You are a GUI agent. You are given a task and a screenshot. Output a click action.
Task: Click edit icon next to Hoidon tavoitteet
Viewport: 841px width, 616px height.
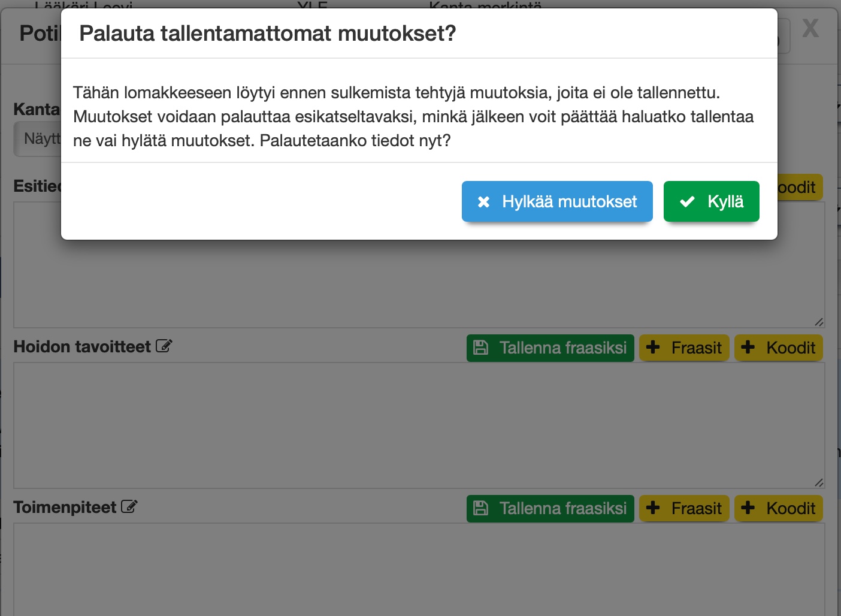click(164, 346)
